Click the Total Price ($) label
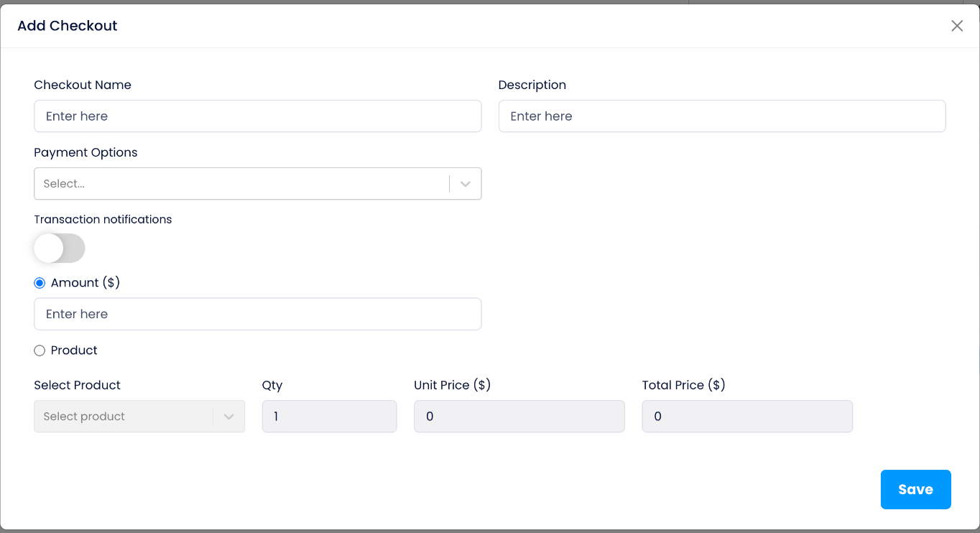980x533 pixels. 684,385
